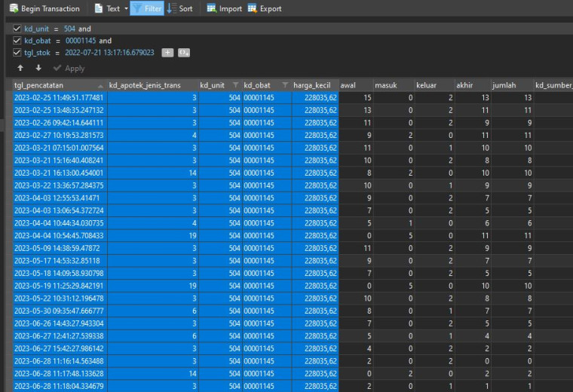Open the Sort tool
Viewport: 573px width, 392px height.
tap(179, 8)
